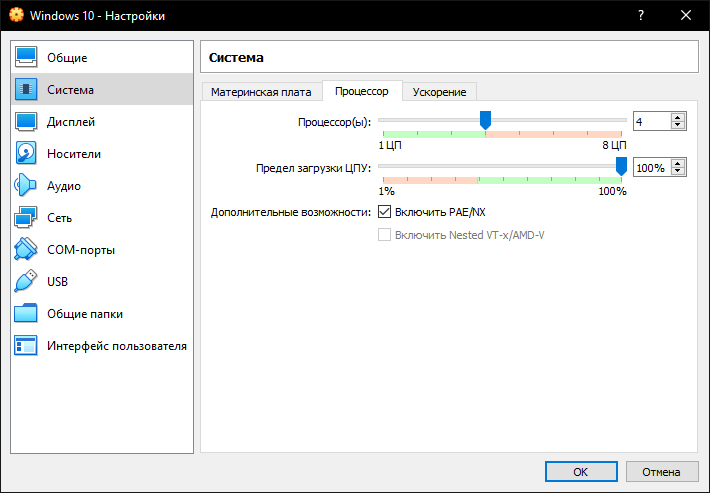Viewport: 710px width, 493px height.
Task: Click the Отмена button
Action: coord(662,472)
